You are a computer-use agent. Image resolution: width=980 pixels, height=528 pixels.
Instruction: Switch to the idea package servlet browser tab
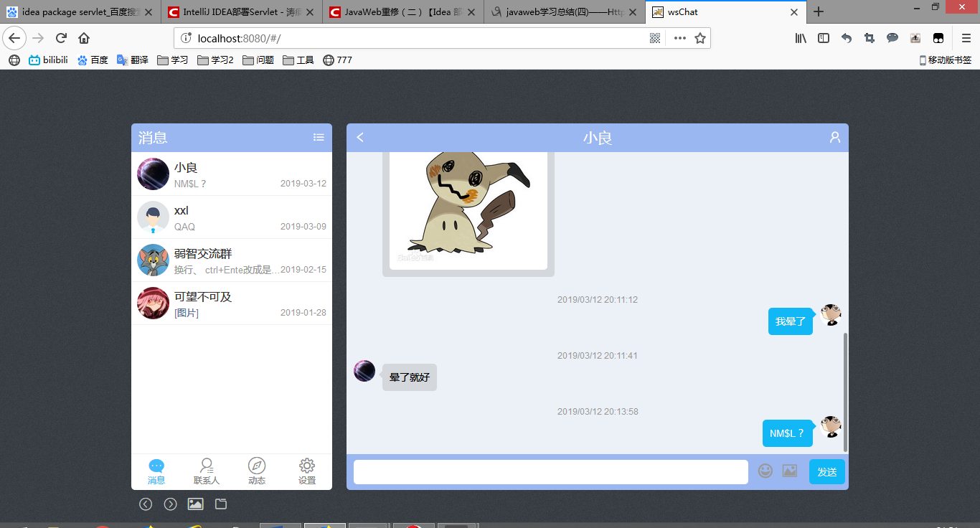click(x=80, y=11)
